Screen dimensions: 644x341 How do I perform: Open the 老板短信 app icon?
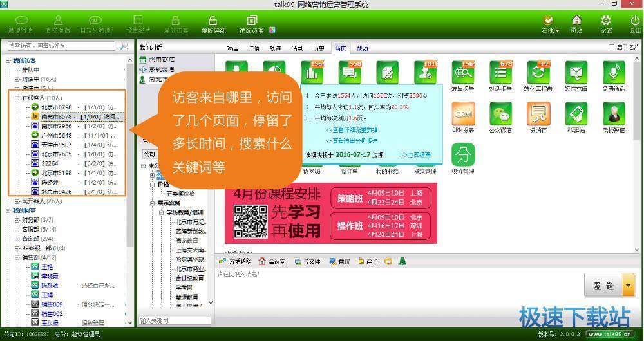click(614, 114)
